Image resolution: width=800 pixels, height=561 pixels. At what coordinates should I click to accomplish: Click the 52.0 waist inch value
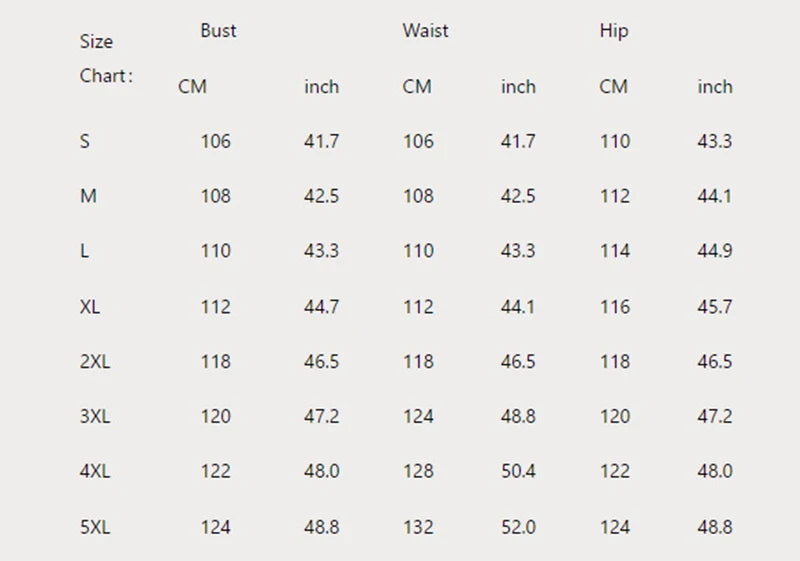coord(518,527)
